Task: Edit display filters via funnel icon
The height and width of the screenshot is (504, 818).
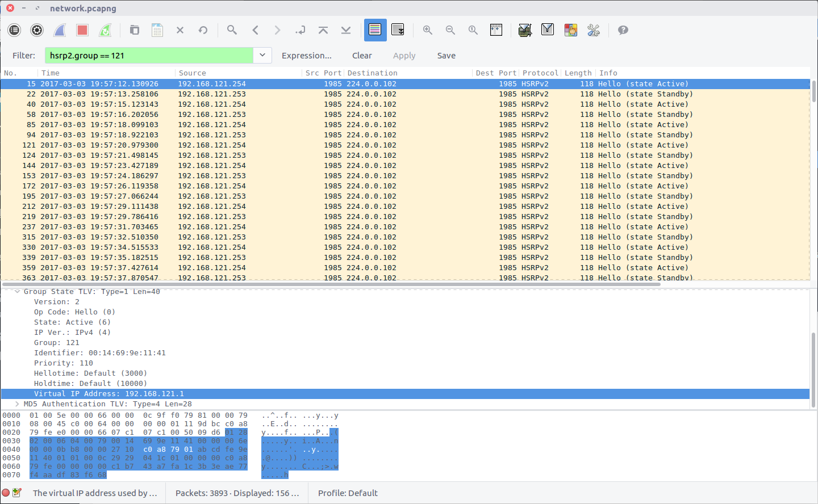Action: click(548, 30)
